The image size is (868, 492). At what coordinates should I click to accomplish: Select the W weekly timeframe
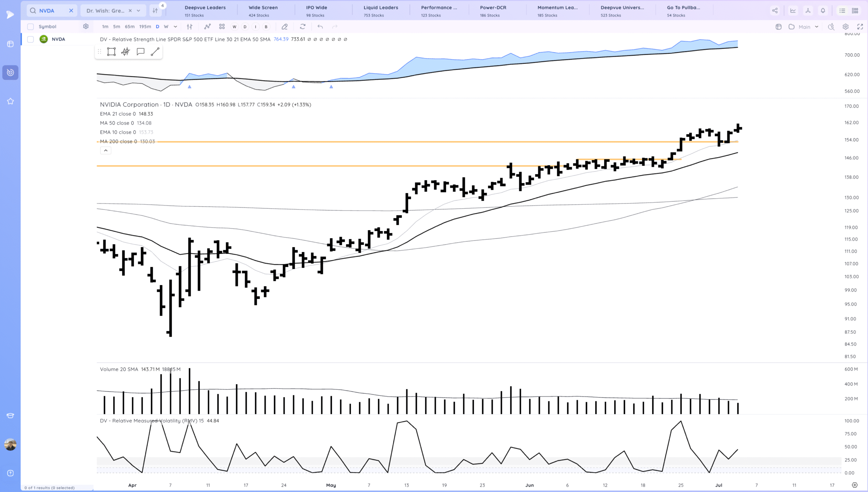point(166,27)
